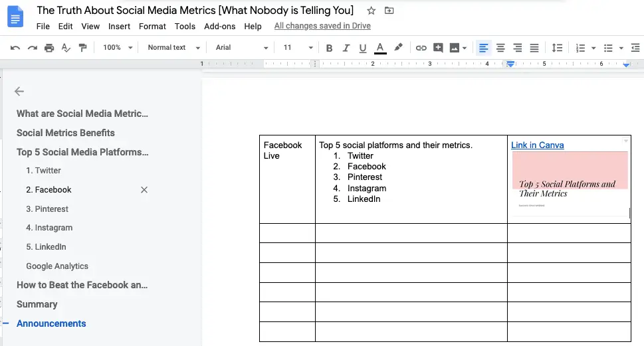The image size is (644, 346).
Task: Select the Canva thumbnail image in table
Action: tap(570, 184)
